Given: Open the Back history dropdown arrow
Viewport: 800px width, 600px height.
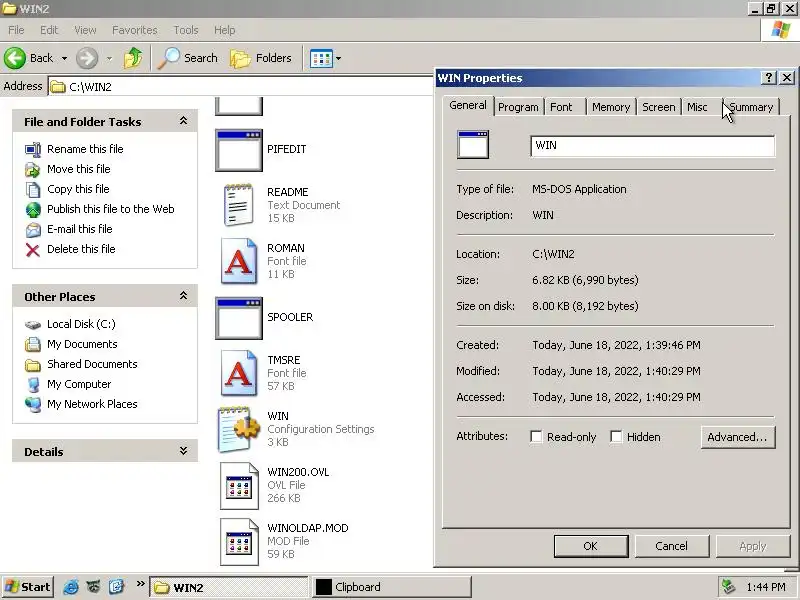Looking at the screenshot, I should [64, 58].
